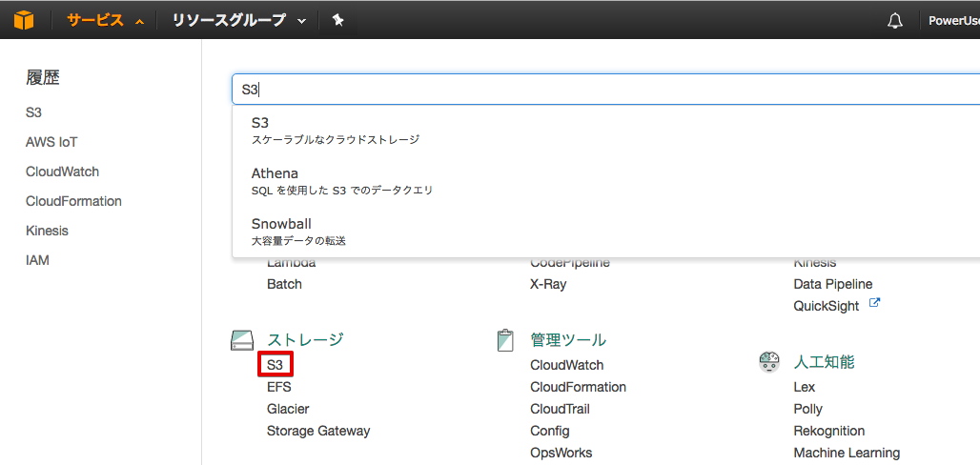Open S3 under the ストレージ section
The image size is (980, 465).
(x=275, y=365)
